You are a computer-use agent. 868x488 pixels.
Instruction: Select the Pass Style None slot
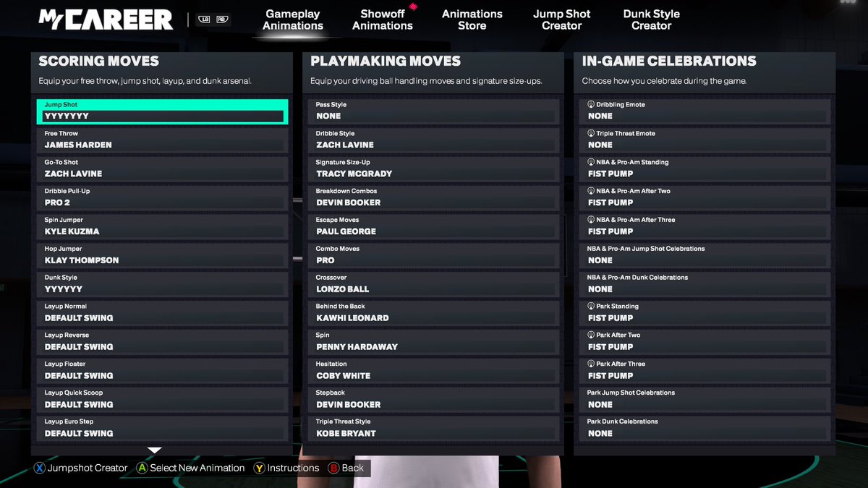pos(433,111)
